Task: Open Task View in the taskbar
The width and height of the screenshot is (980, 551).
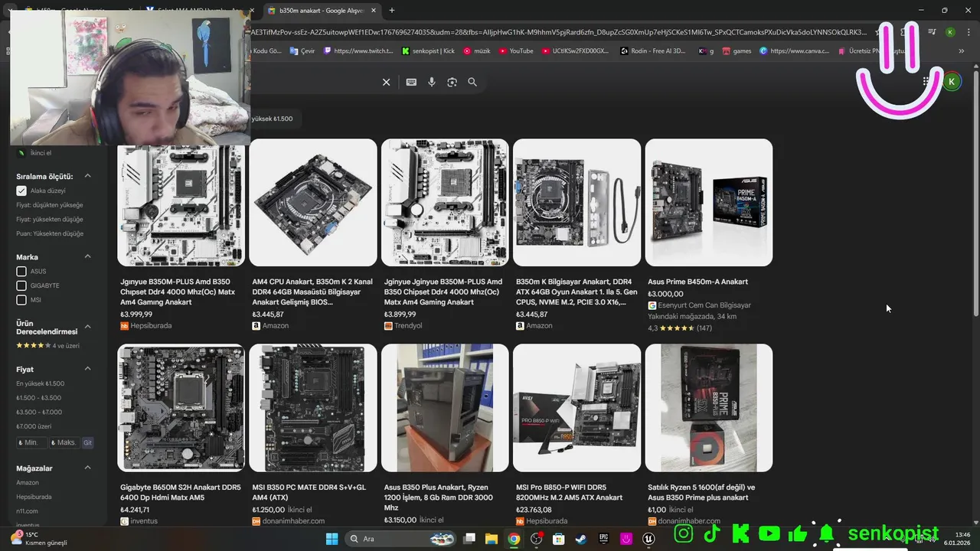Action: (x=469, y=539)
